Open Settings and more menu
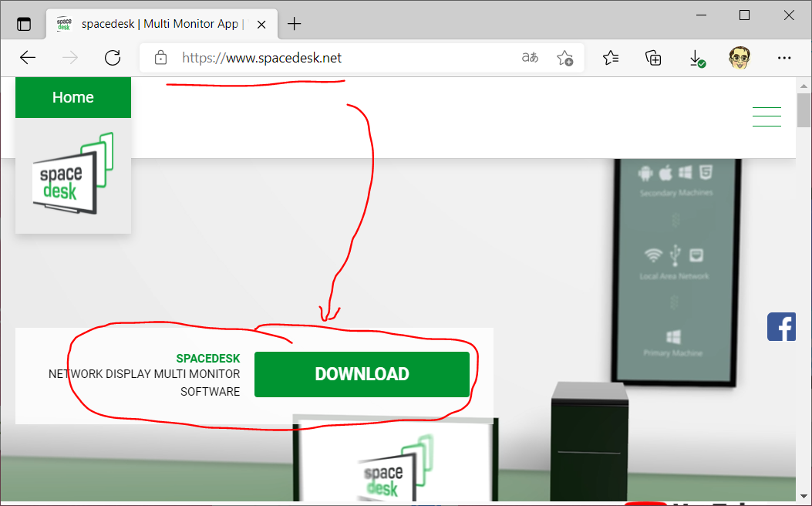Screen dimensions: 812x506 point(784,58)
